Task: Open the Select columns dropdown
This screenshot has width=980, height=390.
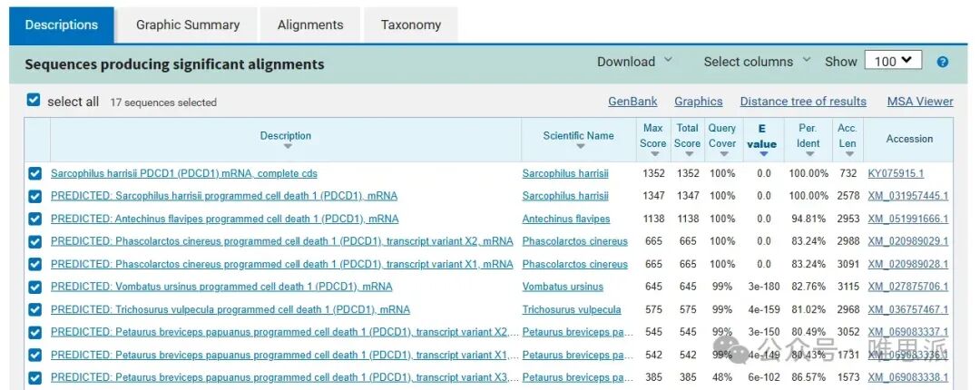Action: pos(757,62)
